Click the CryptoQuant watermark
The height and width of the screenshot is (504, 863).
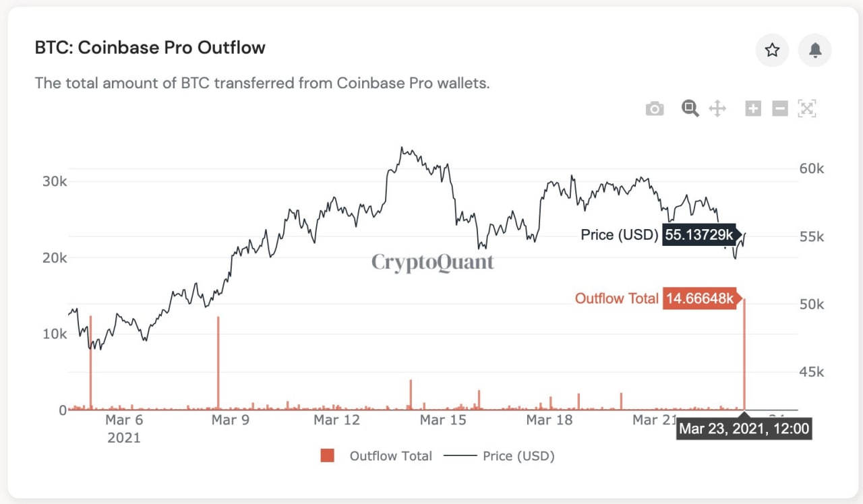432,262
